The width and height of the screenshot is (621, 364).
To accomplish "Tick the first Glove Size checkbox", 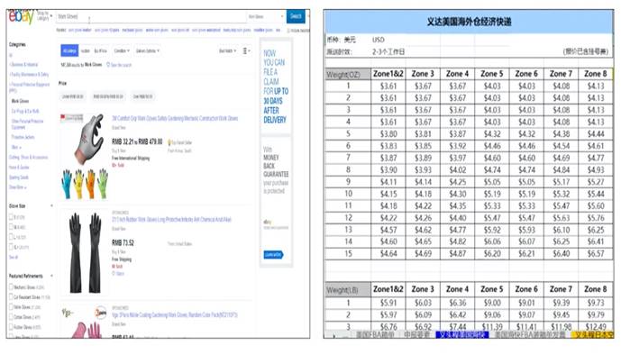I will tap(11, 216).
